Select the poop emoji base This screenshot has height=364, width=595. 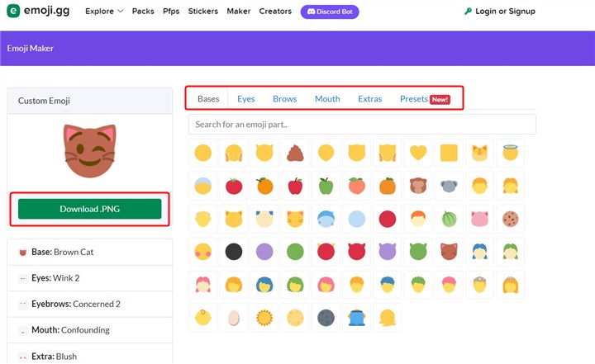[x=295, y=153]
